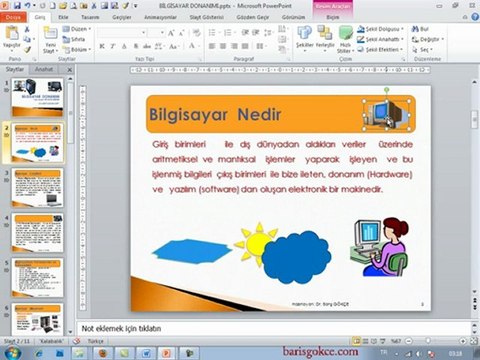Decrease font size with the smaller A icon
The width and height of the screenshot is (480, 360).
coord(181,33)
